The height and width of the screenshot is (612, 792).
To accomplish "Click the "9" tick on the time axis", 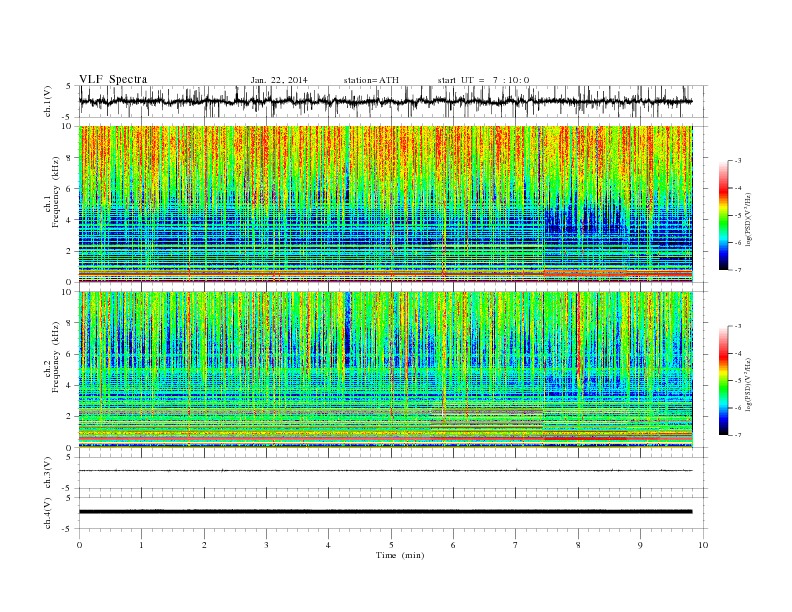I will [640, 545].
